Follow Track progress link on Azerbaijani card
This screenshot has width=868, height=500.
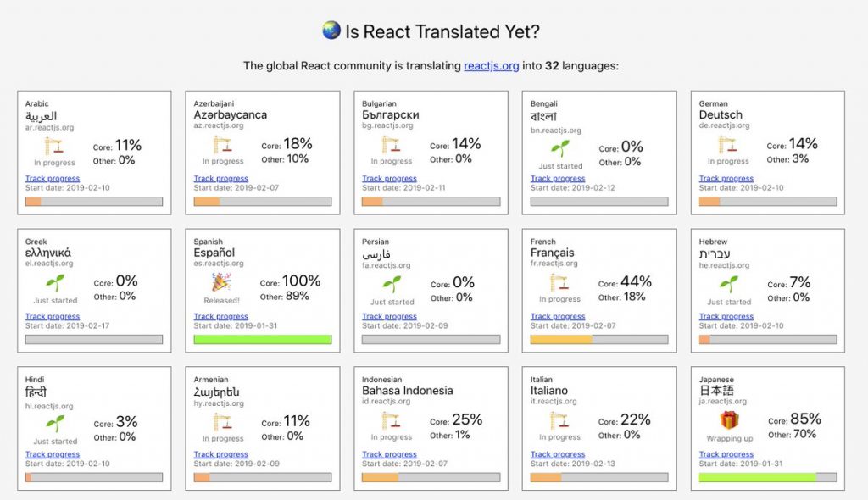[220, 179]
